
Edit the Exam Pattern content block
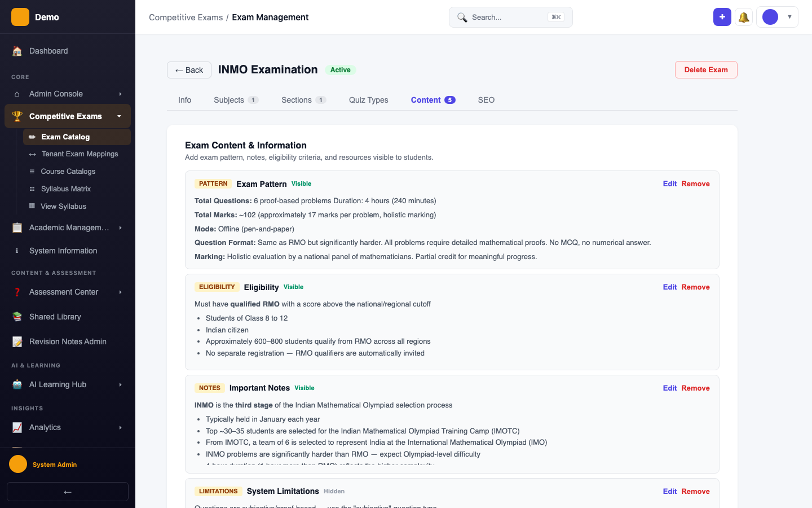(670, 184)
